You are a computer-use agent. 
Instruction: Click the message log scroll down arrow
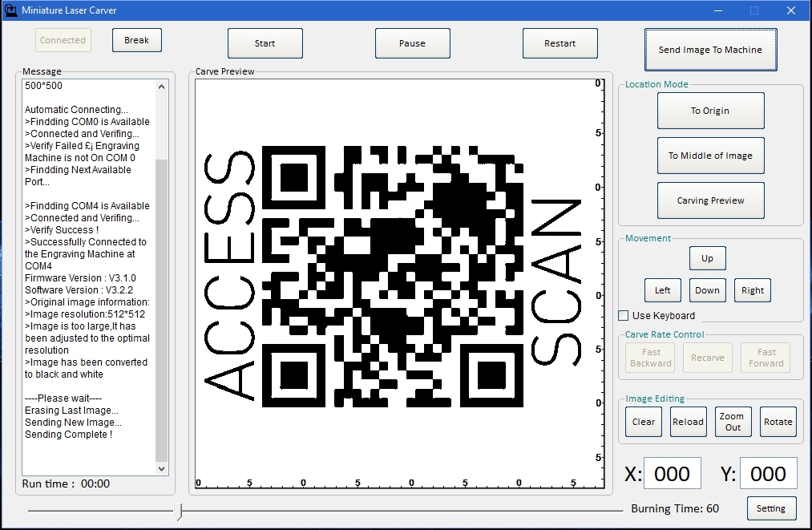click(162, 468)
